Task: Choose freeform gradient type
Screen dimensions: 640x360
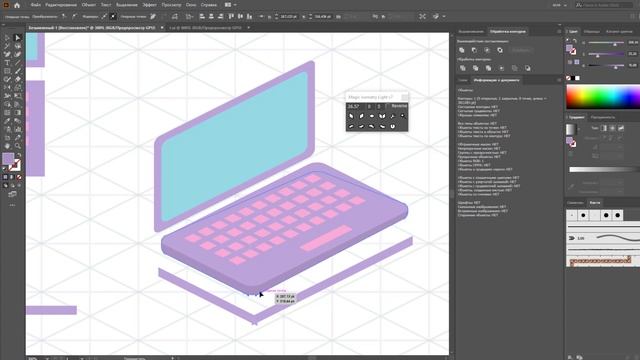Action: pos(621,128)
